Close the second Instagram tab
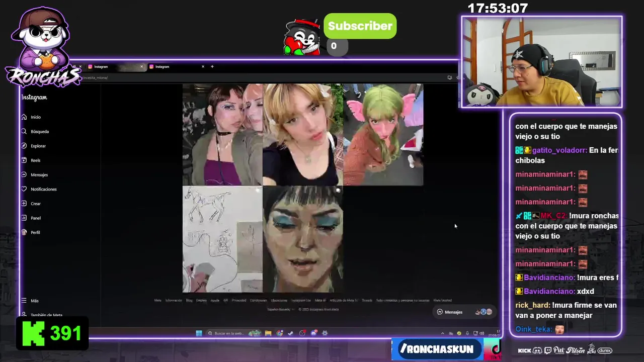Screen dimensions: 644x362 (203, 66)
